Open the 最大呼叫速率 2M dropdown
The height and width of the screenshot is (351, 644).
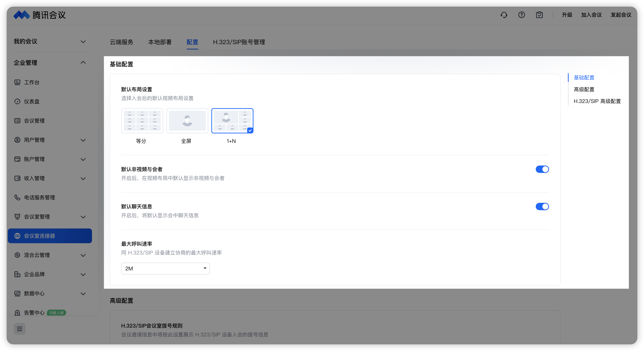pyautogui.click(x=165, y=269)
